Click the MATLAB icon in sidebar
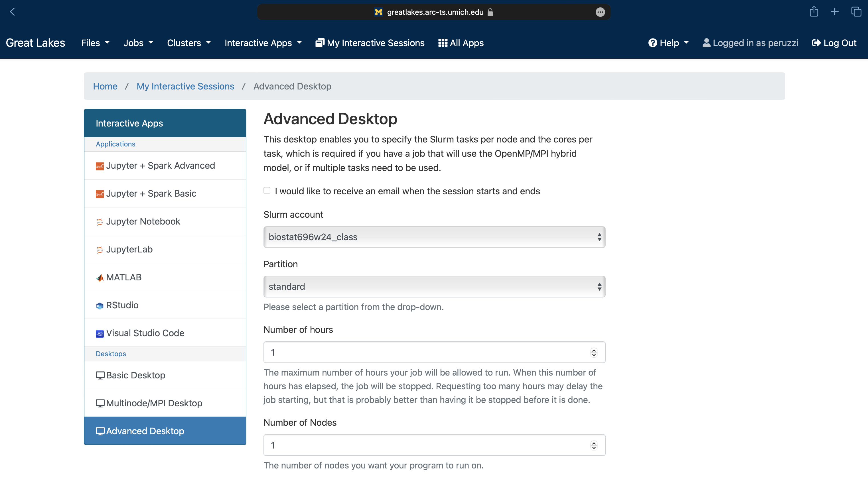This screenshot has height=477, width=868. tap(100, 277)
